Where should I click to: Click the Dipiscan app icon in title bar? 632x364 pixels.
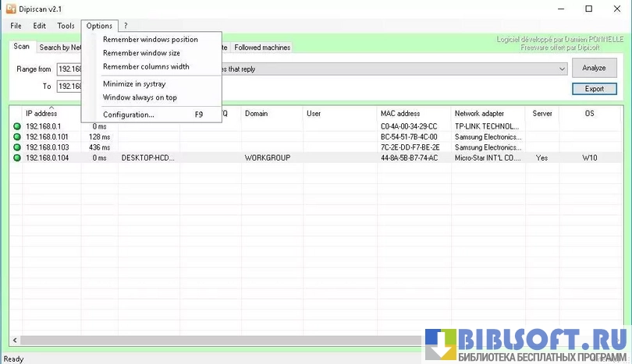(11, 9)
